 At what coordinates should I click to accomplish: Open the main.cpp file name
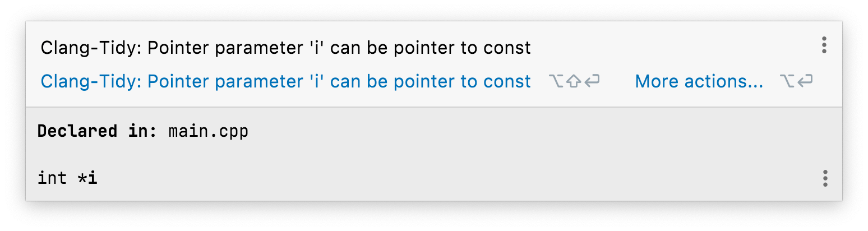click(x=208, y=132)
